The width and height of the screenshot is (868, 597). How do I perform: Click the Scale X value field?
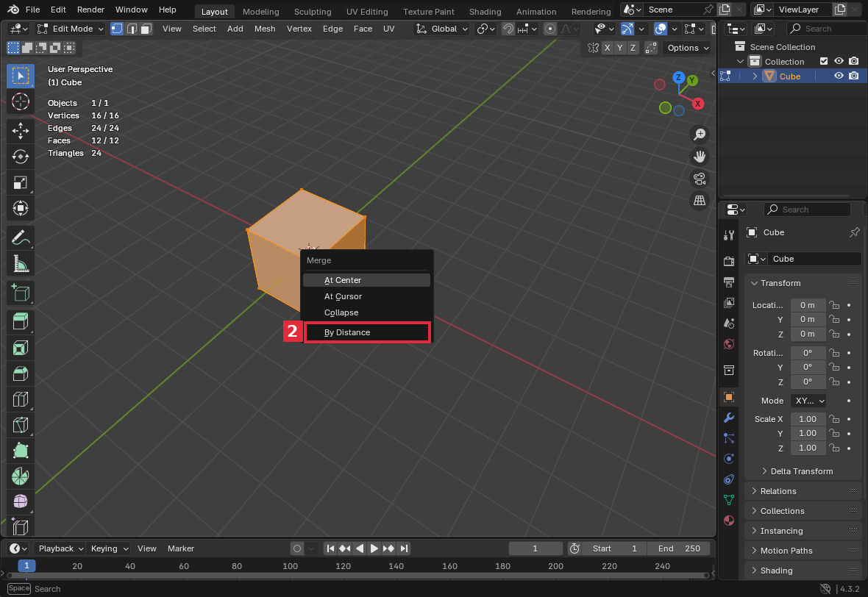click(x=808, y=419)
